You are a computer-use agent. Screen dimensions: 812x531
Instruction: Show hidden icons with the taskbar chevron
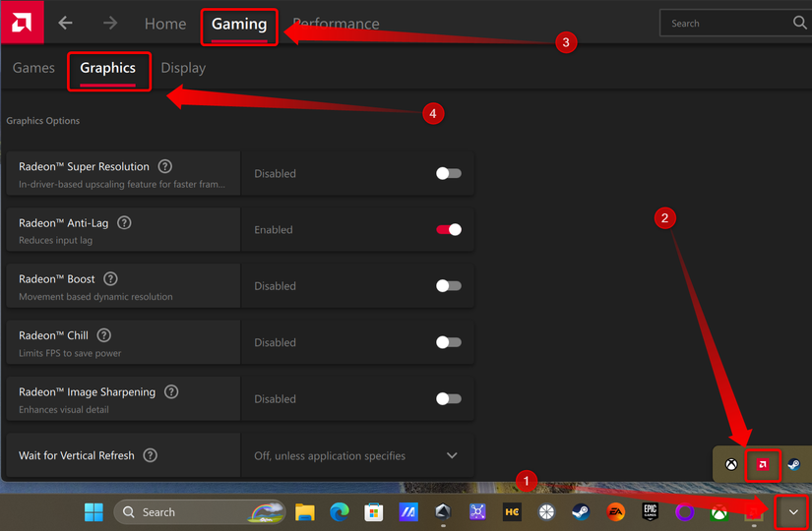tap(793, 512)
